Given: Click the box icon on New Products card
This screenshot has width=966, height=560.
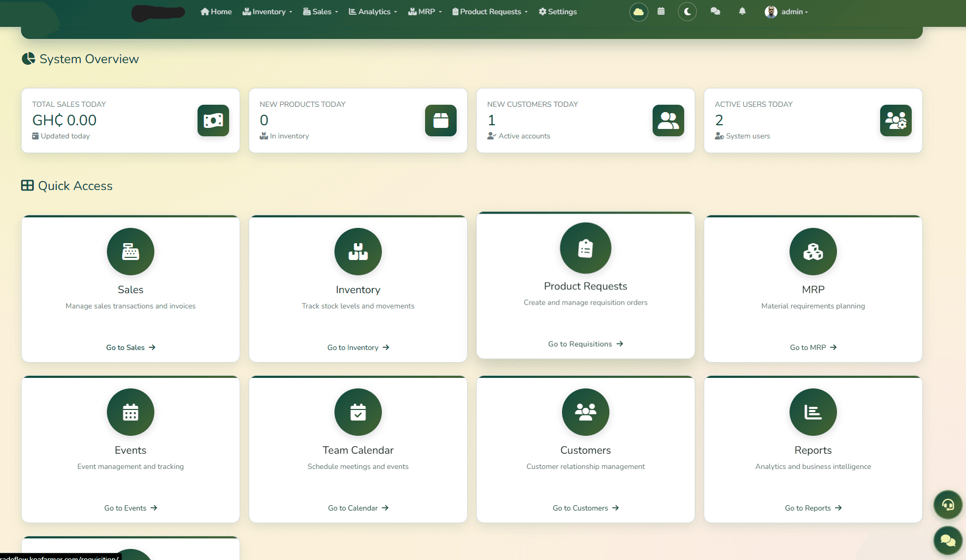Looking at the screenshot, I should [441, 121].
